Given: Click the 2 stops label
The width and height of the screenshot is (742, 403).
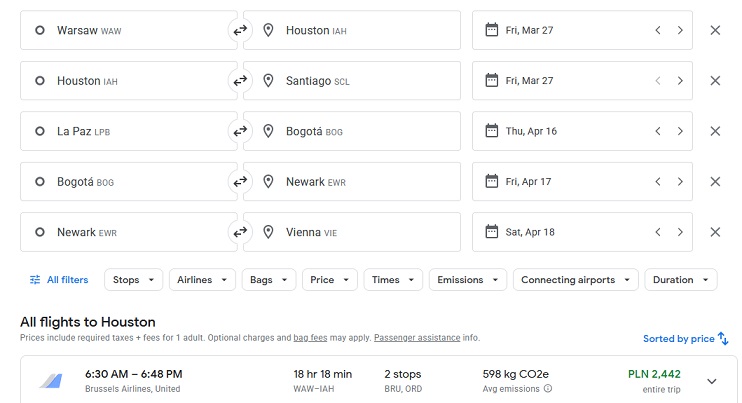Looking at the screenshot, I should [403, 374].
